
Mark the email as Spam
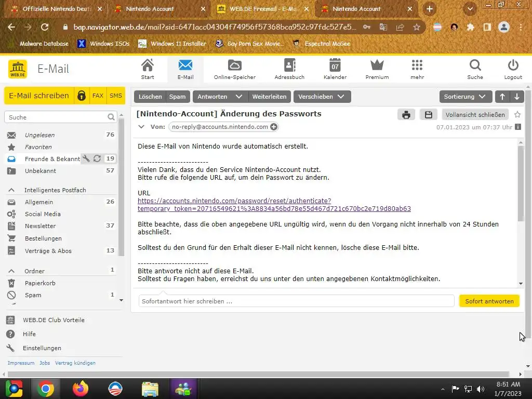pos(177,97)
